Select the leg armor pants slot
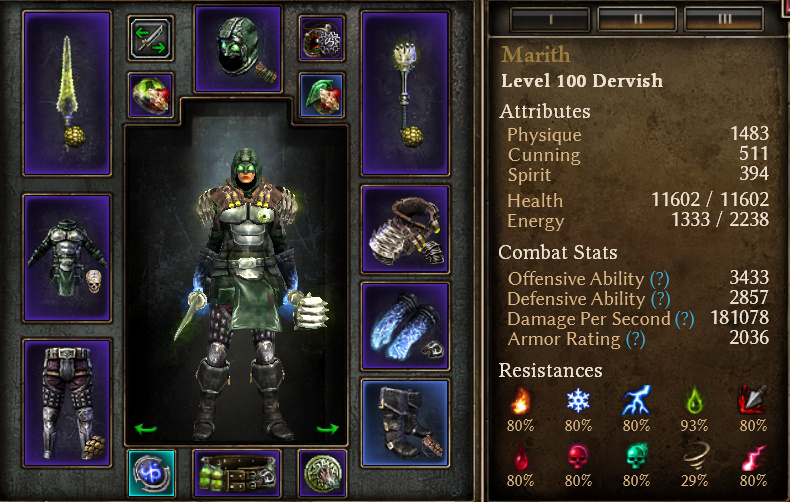This screenshot has height=502, width=790. click(x=67, y=403)
